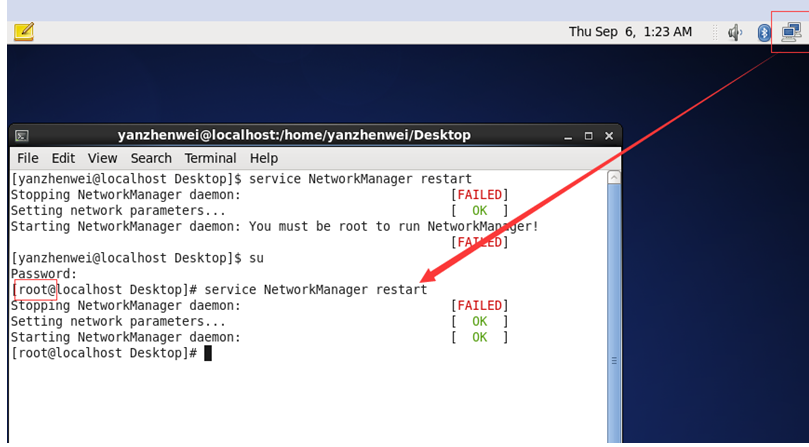Screen dimensions: 809x447
Task: Click the terminal scrollbar up arrow
Action: point(614,178)
